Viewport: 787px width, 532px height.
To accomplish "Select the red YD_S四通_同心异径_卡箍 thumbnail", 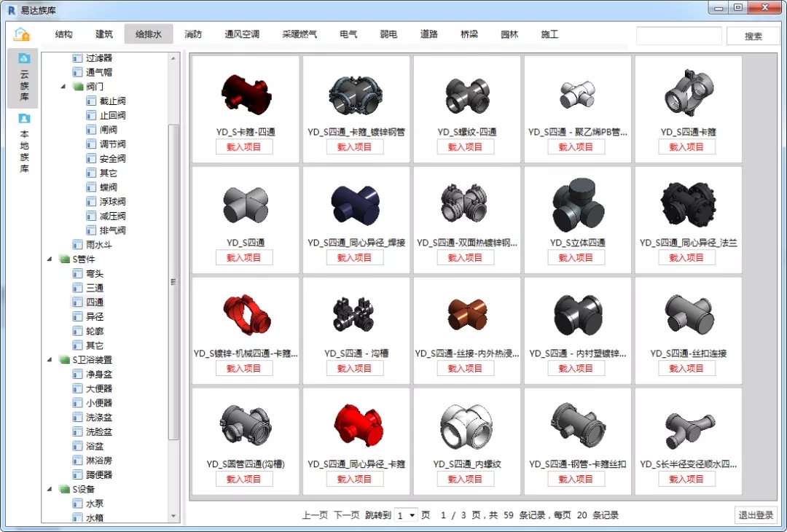I will coord(358,426).
